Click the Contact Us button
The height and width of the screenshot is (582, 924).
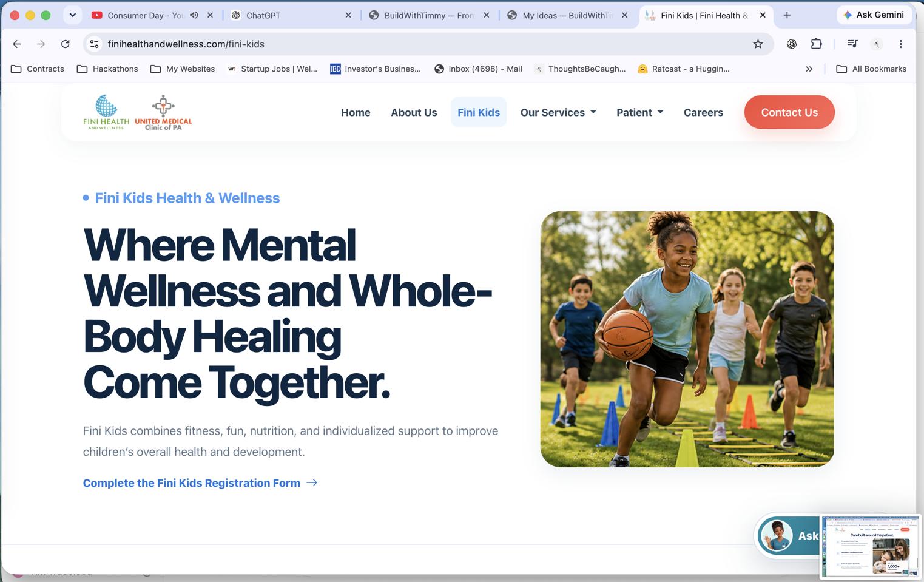click(789, 112)
